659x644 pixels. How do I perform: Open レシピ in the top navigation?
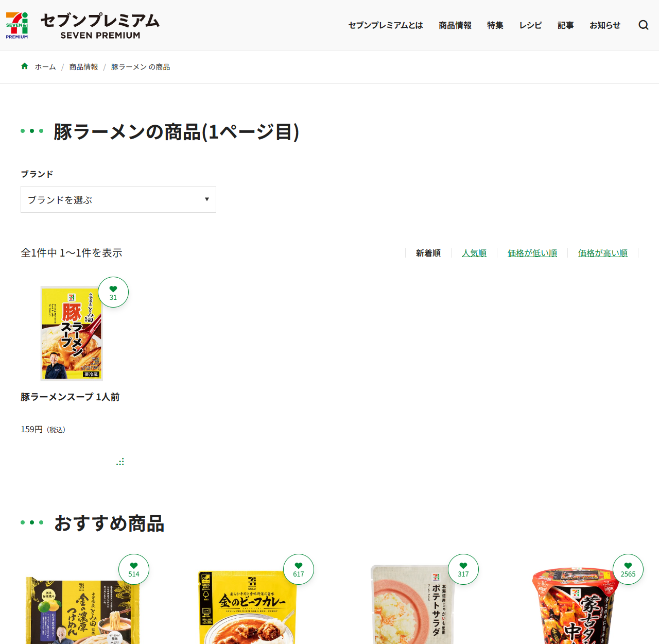(x=530, y=25)
